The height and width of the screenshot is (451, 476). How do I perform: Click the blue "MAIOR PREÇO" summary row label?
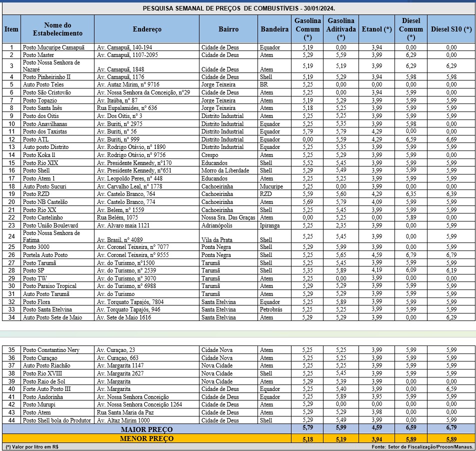146,429
